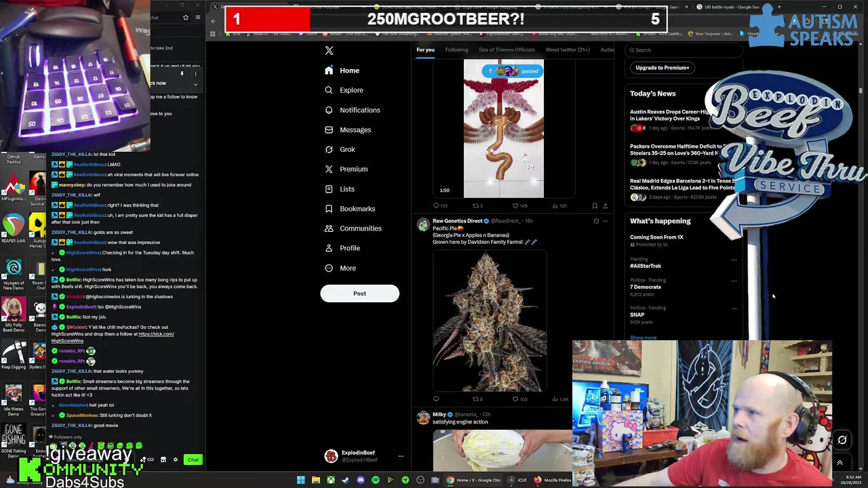Bookmark the domino video post

point(595,206)
